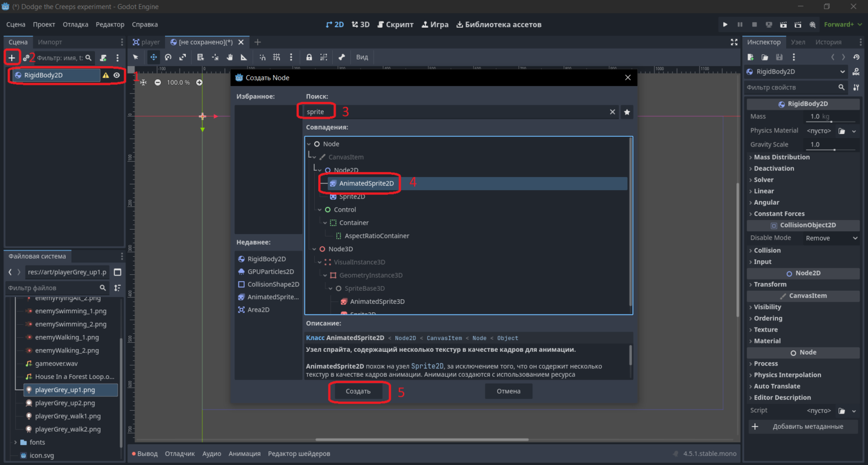
Task: Open the Disable Mode Remove dropdown
Action: (x=831, y=238)
